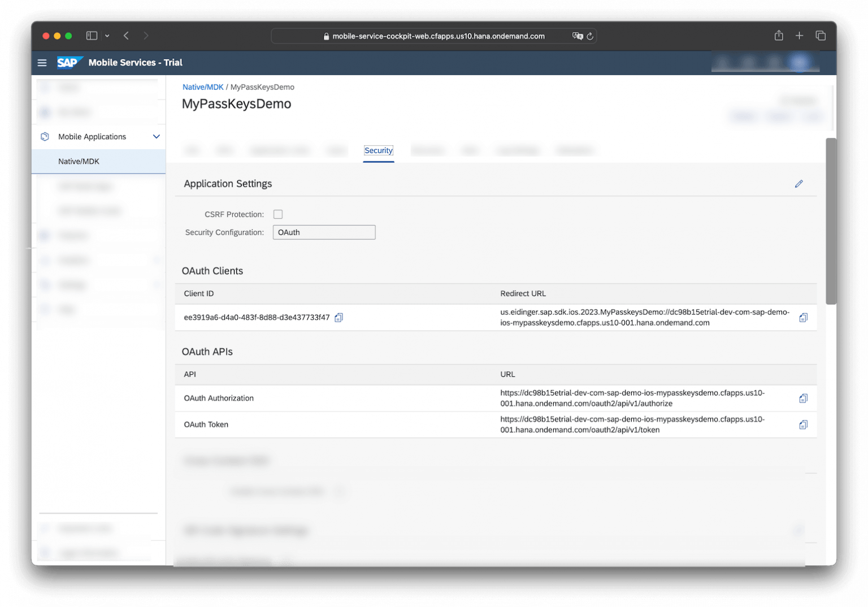Toggle the Safari sidebar
Screen dimensions: 868x607
coord(91,35)
